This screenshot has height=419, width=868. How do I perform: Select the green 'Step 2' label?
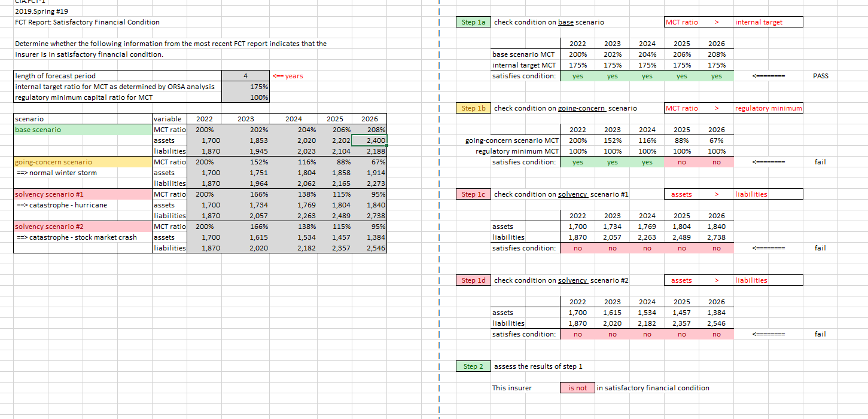point(474,366)
